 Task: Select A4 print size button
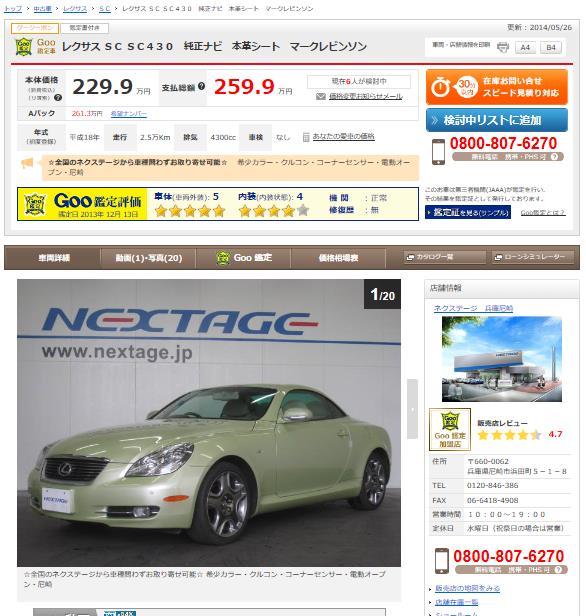[x=525, y=48]
